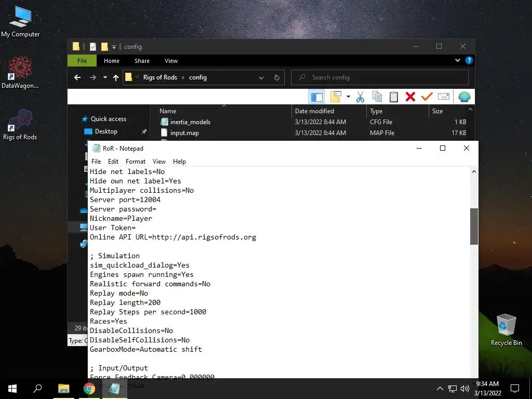Go up one folder level in Explorer
Screen dimensions: 532x399
click(116, 78)
